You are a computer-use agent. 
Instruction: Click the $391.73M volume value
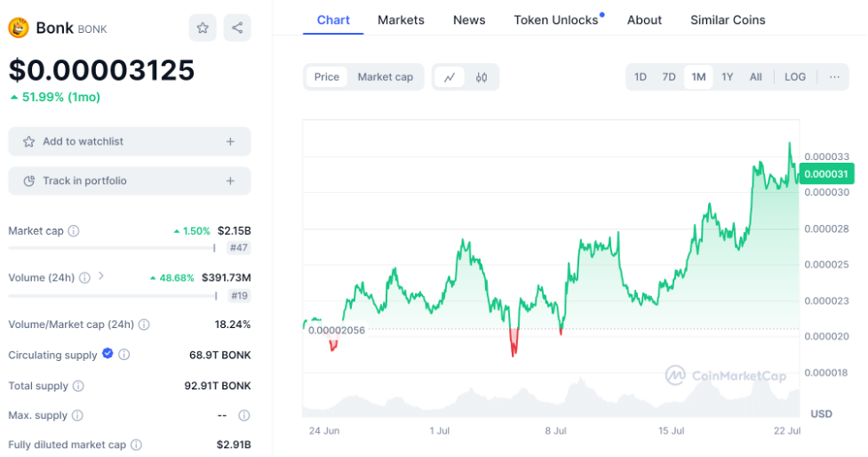(x=227, y=277)
